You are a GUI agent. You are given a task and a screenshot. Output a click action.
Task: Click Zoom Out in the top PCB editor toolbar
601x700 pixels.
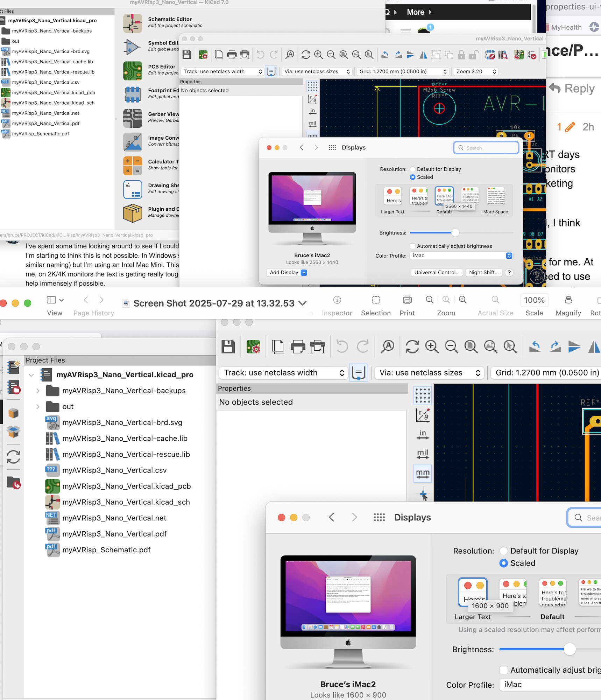tap(331, 55)
